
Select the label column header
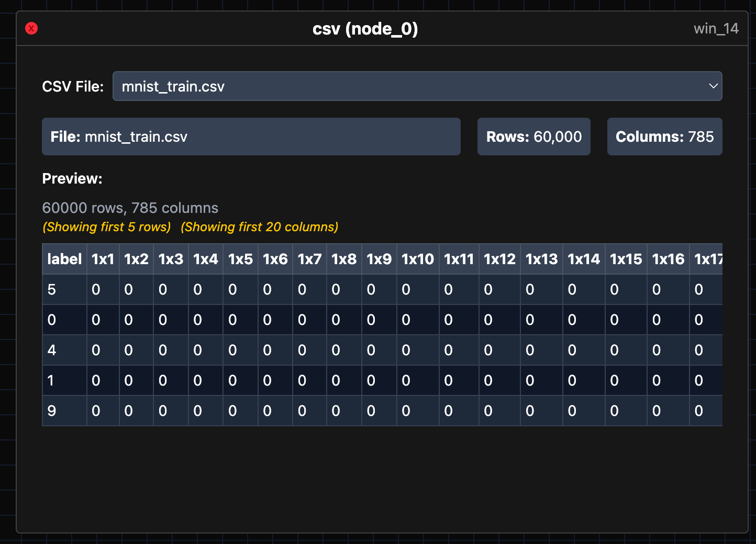[x=64, y=259]
